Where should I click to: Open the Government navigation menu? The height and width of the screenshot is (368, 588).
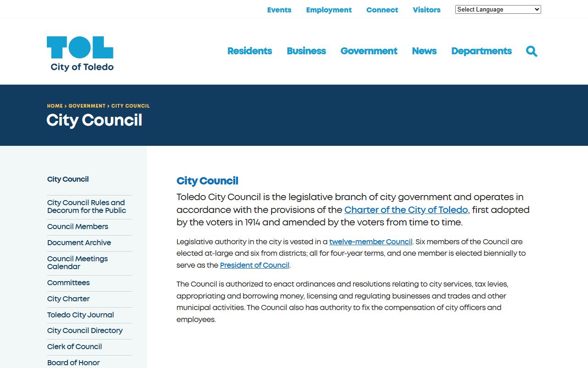(x=368, y=51)
